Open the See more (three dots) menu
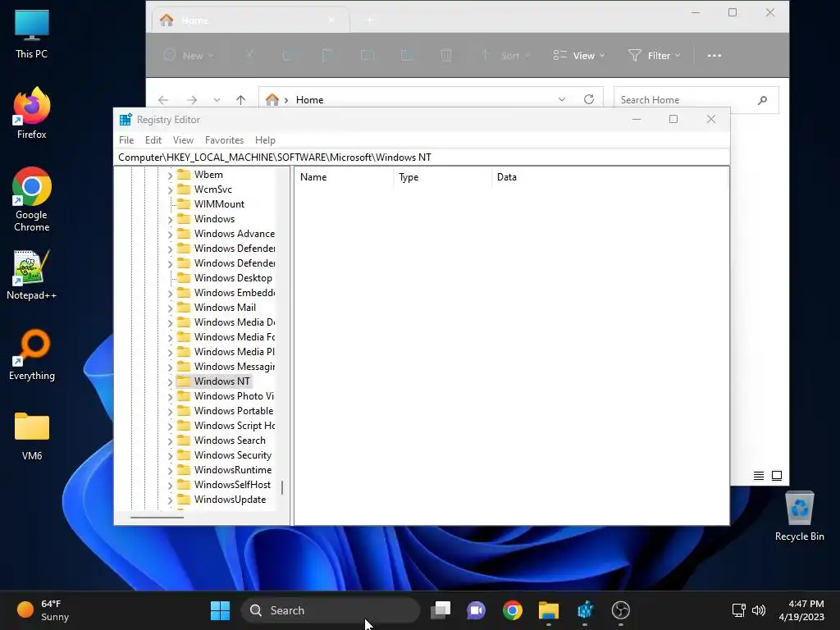Screen dimensions: 840x630 714,55
